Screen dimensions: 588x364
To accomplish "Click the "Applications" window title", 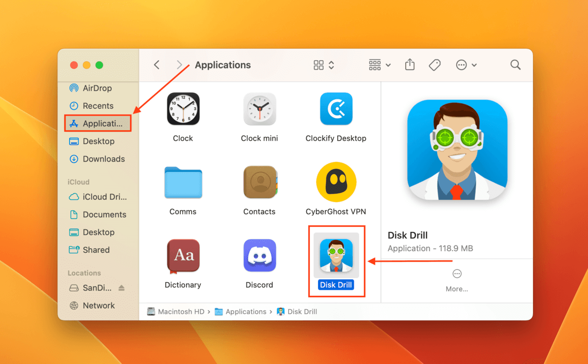I will click(223, 65).
